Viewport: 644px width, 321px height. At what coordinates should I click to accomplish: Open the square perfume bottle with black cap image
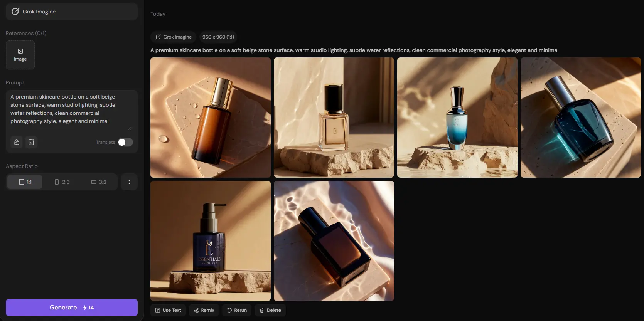tap(334, 118)
